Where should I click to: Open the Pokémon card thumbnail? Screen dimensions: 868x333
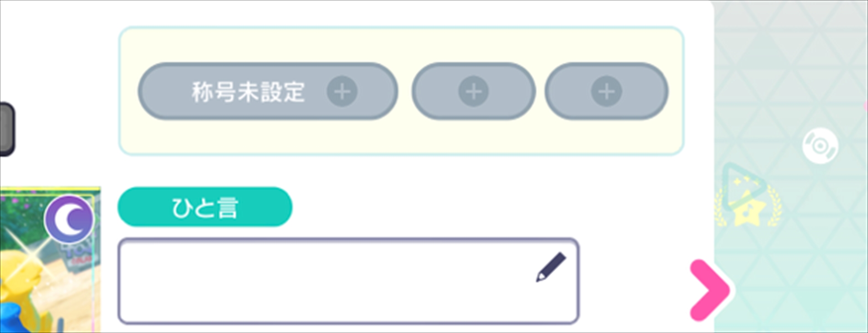[x=50, y=259]
